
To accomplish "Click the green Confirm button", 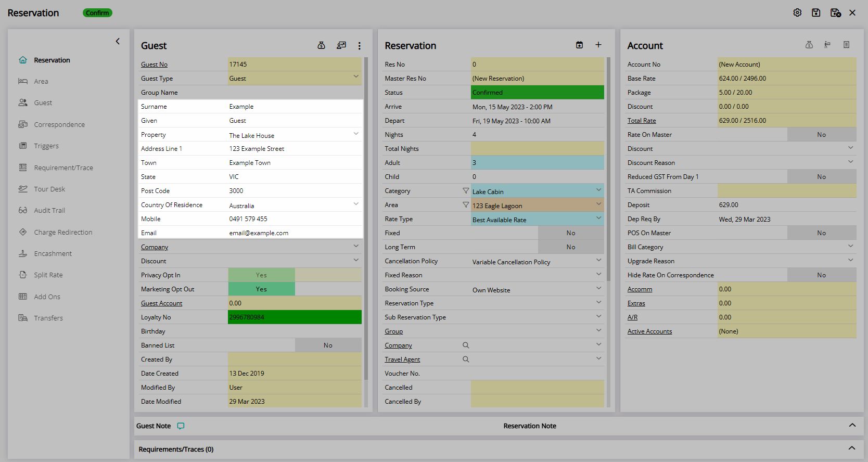I will [x=97, y=12].
